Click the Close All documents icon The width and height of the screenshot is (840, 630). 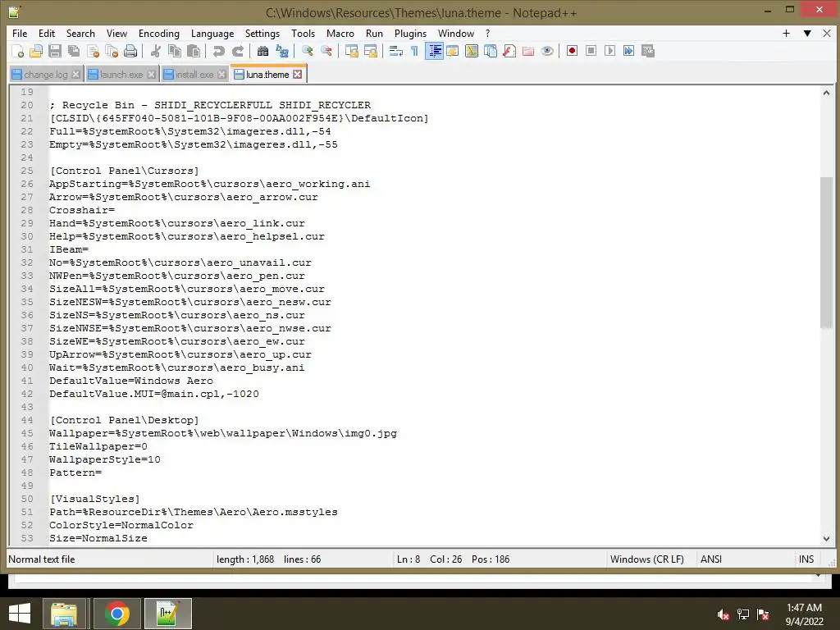click(112, 51)
